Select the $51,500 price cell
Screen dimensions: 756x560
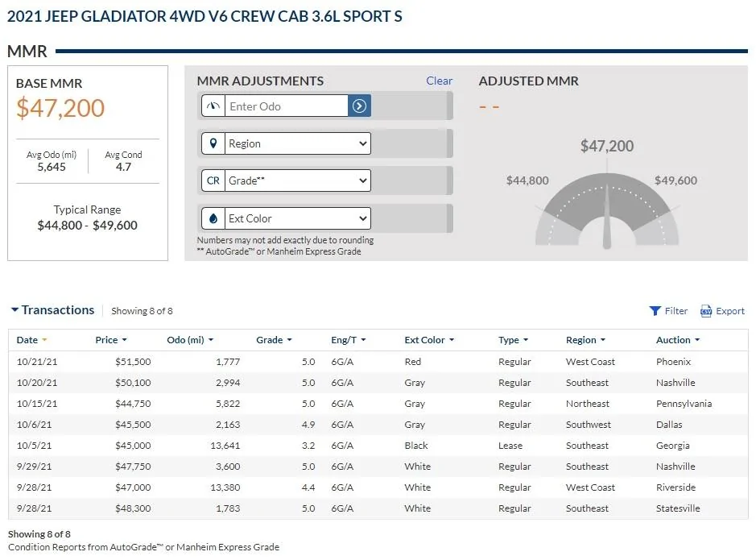tap(133, 362)
